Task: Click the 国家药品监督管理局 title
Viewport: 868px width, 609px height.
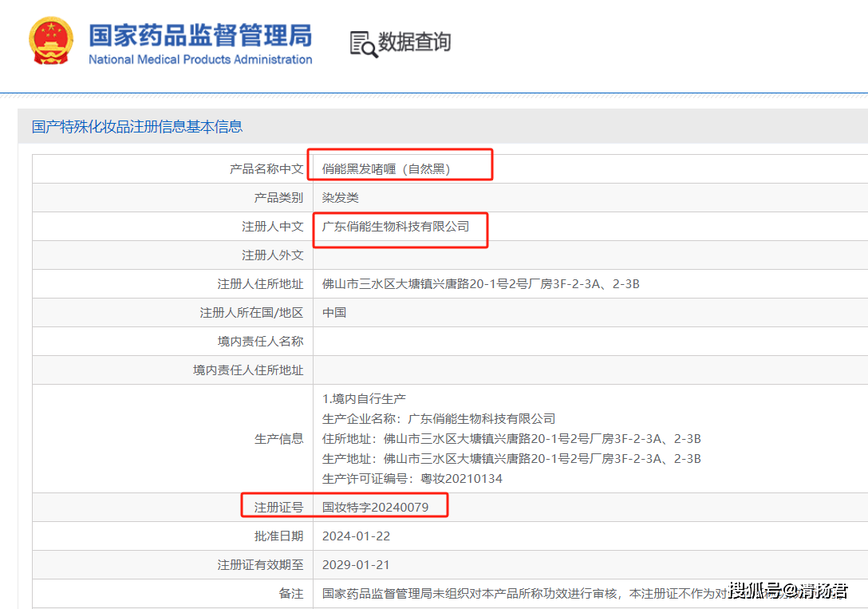Action: click(x=200, y=35)
